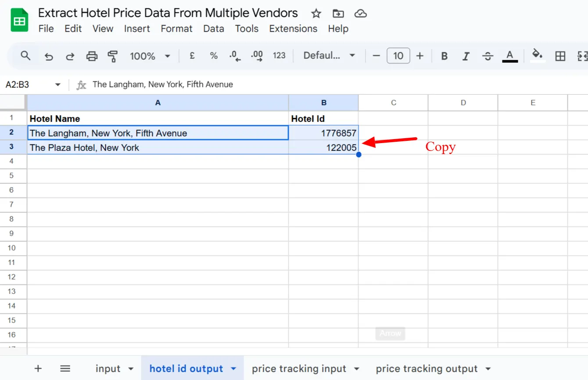588x380 pixels.
Task: Activate the paint format tool
Action: click(x=113, y=56)
